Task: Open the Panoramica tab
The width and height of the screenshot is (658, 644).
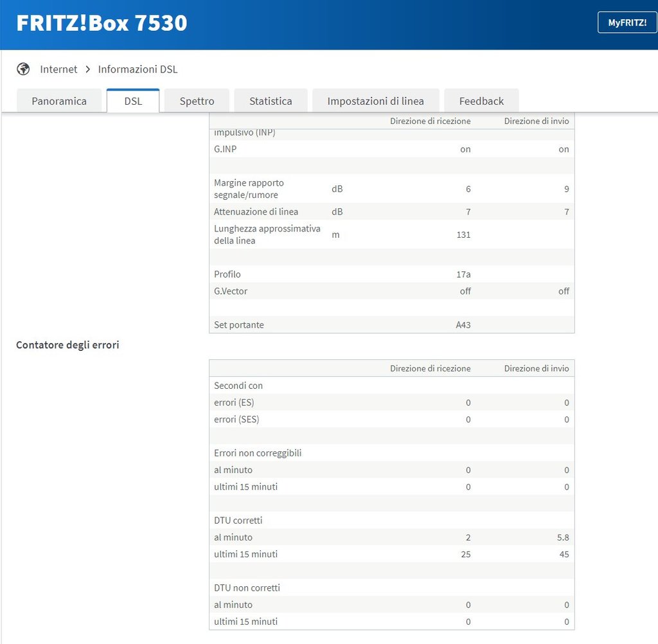Action: pyautogui.click(x=59, y=101)
